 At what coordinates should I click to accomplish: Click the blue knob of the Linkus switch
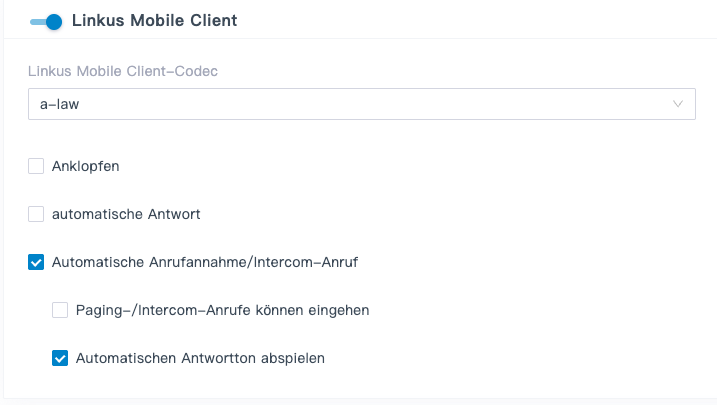coord(54,21)
